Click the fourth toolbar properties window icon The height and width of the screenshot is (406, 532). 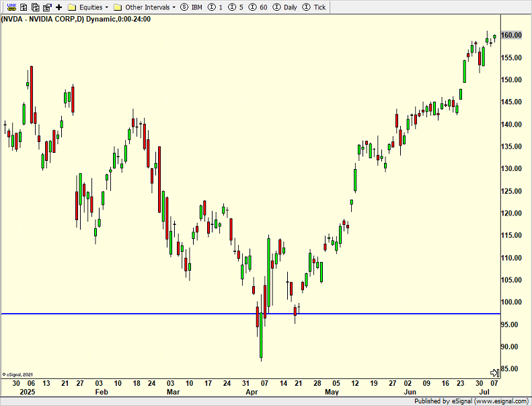tap(47, 7)
